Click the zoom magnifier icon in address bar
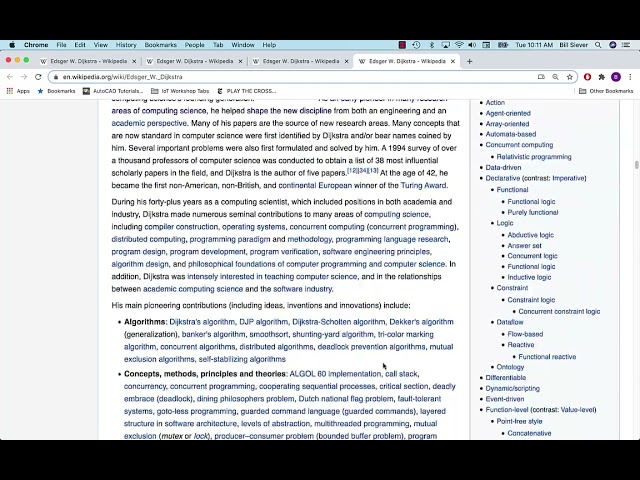 click(x=555, y=77)
